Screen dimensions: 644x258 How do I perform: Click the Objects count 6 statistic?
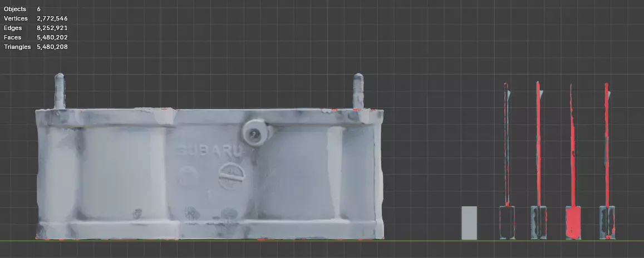(x=22, y=9)
